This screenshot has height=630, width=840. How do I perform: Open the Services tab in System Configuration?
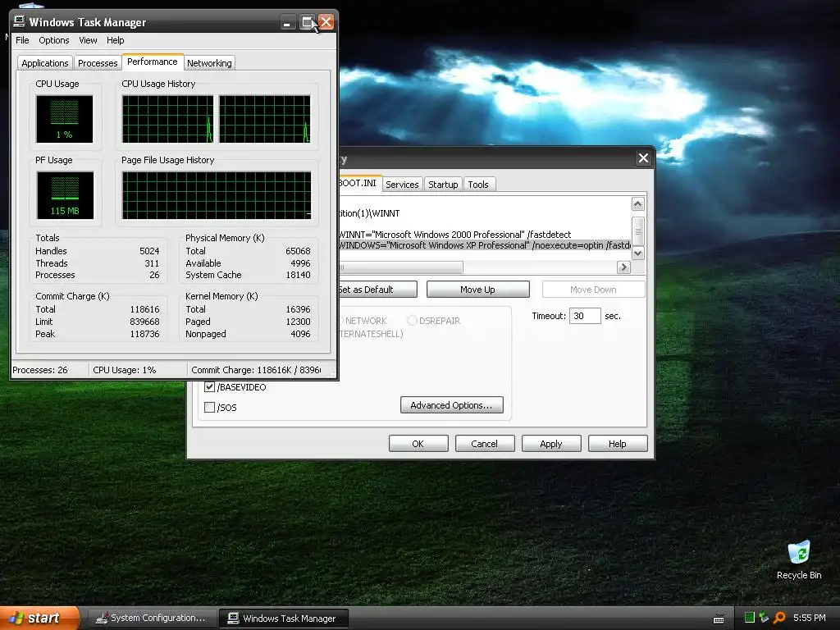402,185
